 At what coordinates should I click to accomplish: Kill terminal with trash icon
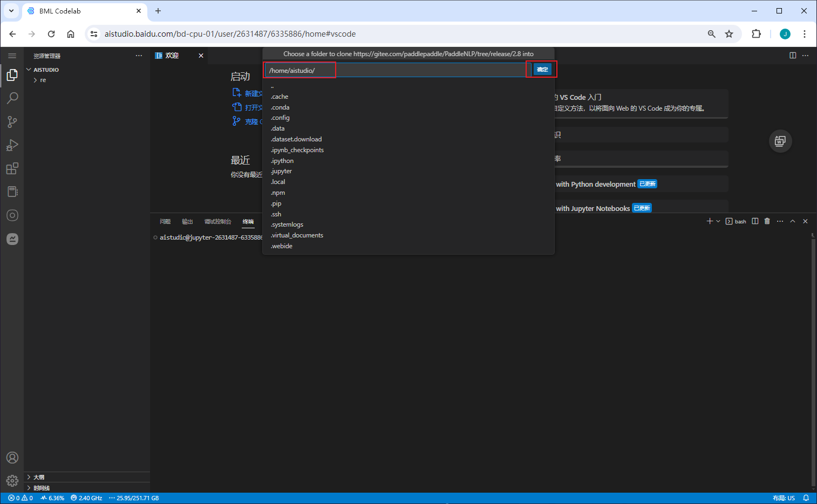(767, 221)
